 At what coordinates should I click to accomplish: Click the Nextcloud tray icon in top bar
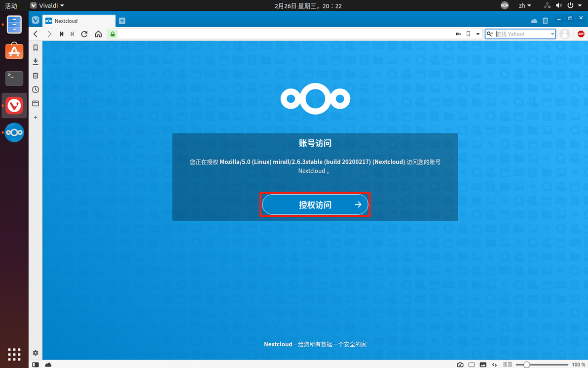point(505,5)
